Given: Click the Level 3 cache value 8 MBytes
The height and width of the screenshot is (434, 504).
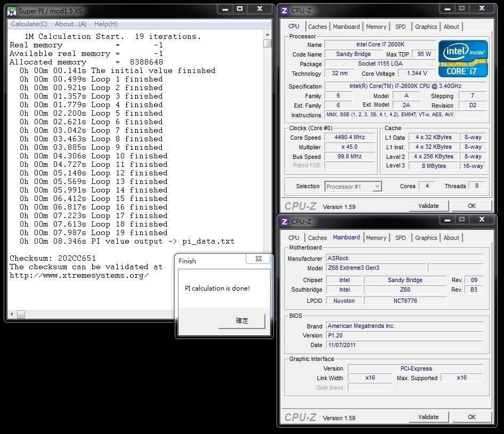Looking at the screenshot, I should (434, 166).
